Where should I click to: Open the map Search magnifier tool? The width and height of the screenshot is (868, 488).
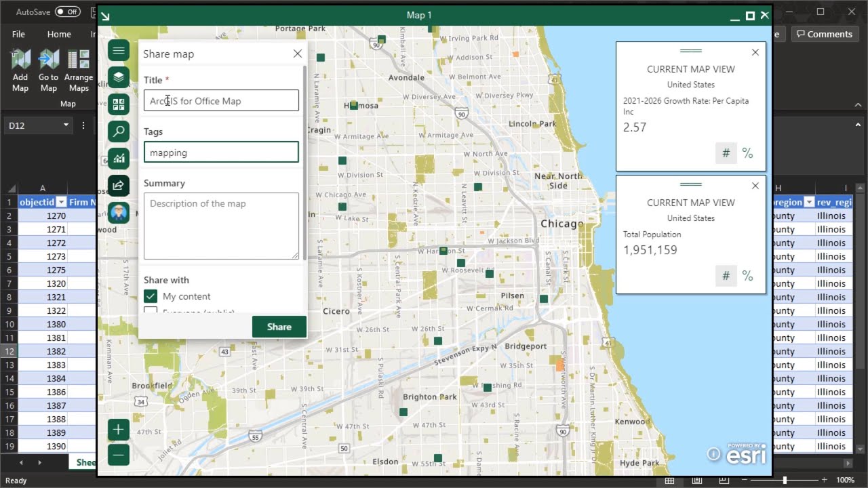(119, 131)
